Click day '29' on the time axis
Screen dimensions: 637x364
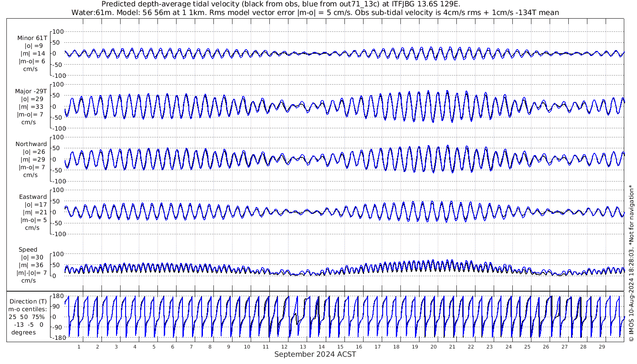(x=602, y=347)
